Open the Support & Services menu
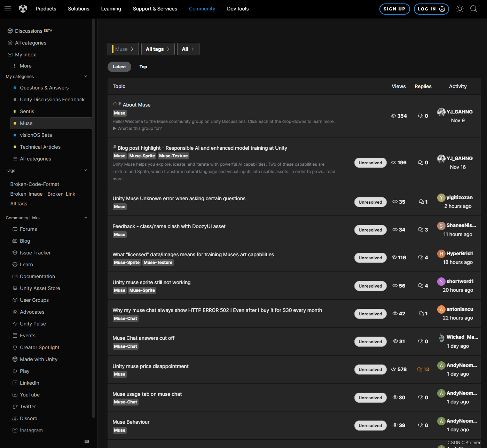The width and height of the screenshot is (487, 448). pyautogui.click(x=155, y=9)
